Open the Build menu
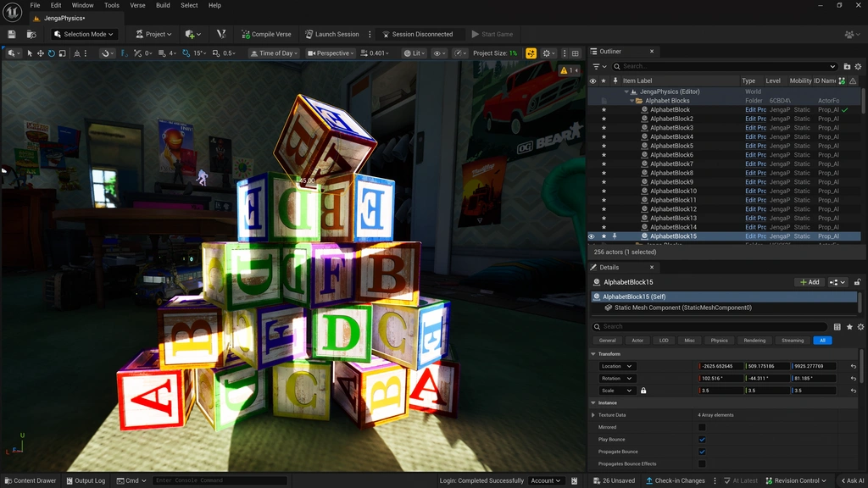The height and width of the screenshot is (488, 868). coord(163,5)
